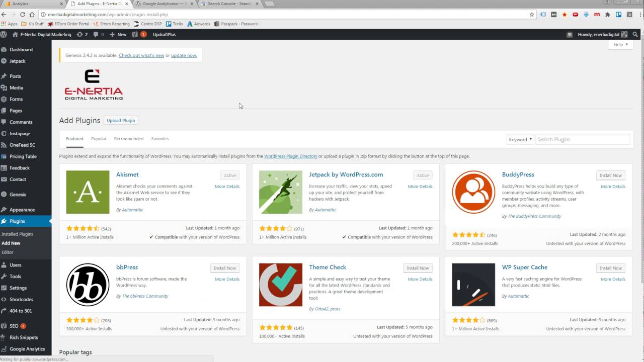Open the Akismet plugin thumbnail
Image resolution: width=644 pixels, height=362 pixels.
[88, 192]
